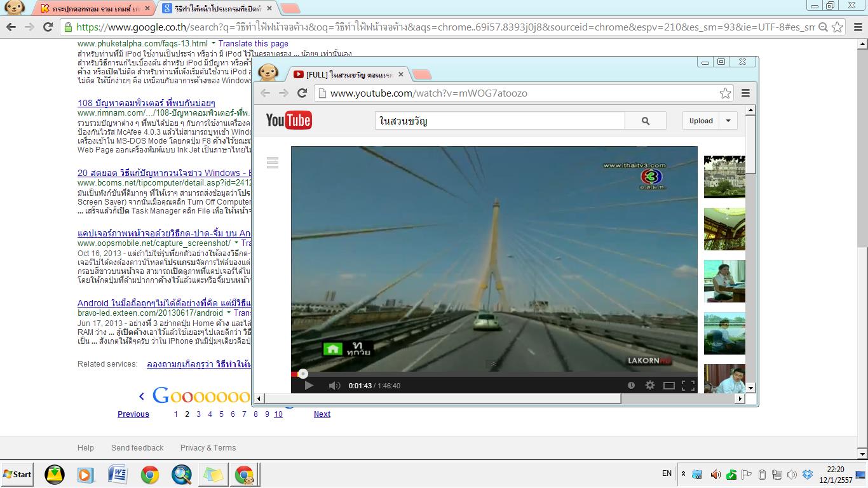The width and height of the screenshot is (868, 488).
Task: Click scroll-down arrow in YouTube window
Action: pos(750,388)
